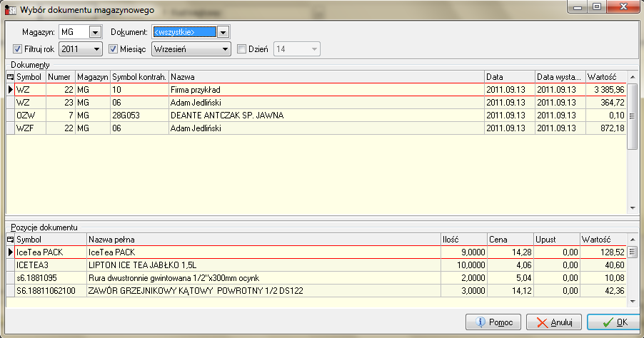Open the Dokument type dropdown
This screenshot has width=644, height=338.
[x=223, y=32]
